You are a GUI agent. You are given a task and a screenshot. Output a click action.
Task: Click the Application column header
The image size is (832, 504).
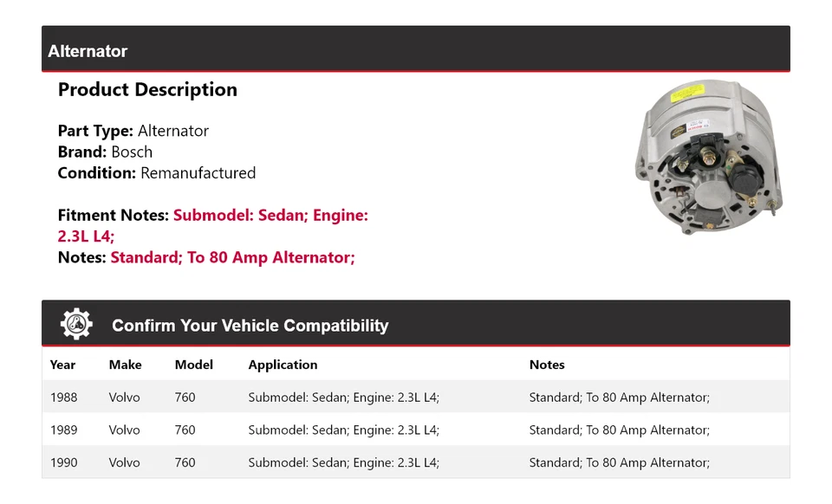click(x=283, y=365)
